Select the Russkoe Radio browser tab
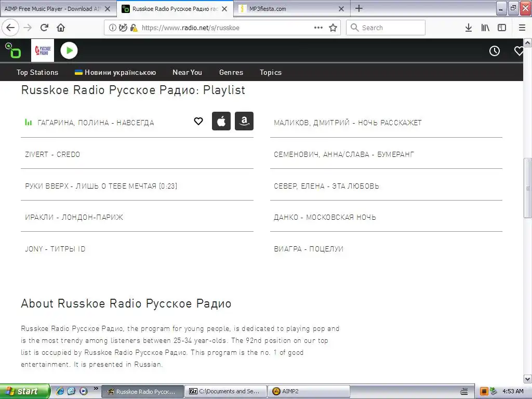532x399 pixels. (175, 9)
